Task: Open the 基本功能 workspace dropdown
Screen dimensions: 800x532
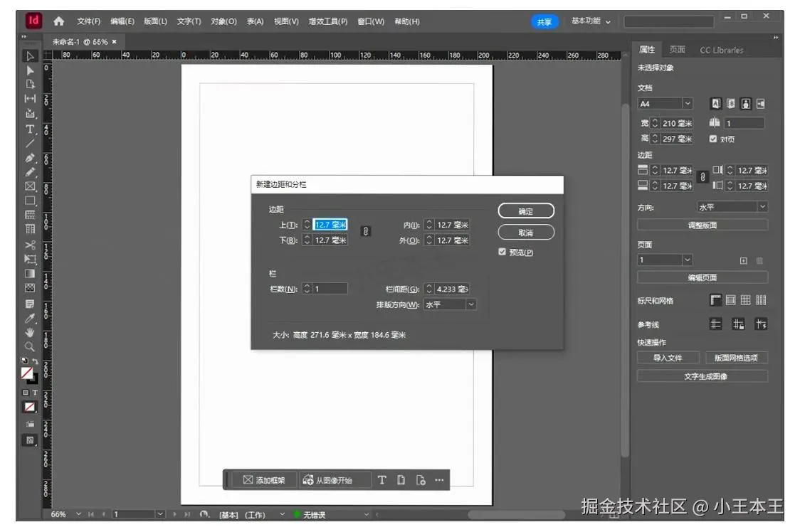Action: 591,21
